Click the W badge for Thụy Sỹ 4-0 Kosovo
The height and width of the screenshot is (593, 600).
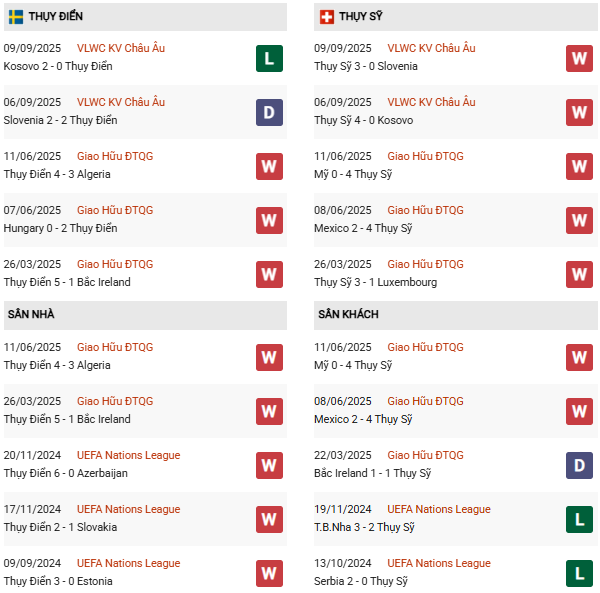coord(580,112)
